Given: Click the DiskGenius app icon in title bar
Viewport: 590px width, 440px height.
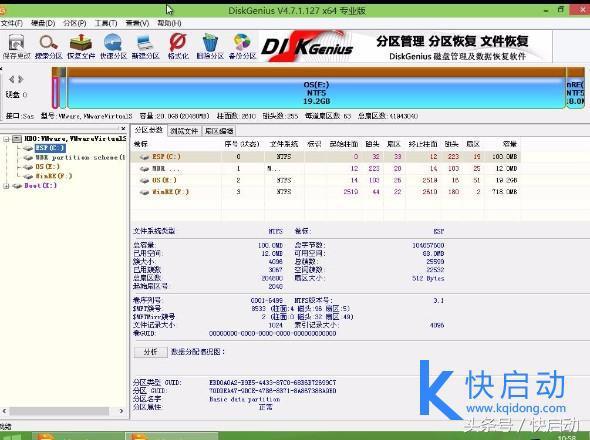Looking at the screenshot, I should pos(2,10).
